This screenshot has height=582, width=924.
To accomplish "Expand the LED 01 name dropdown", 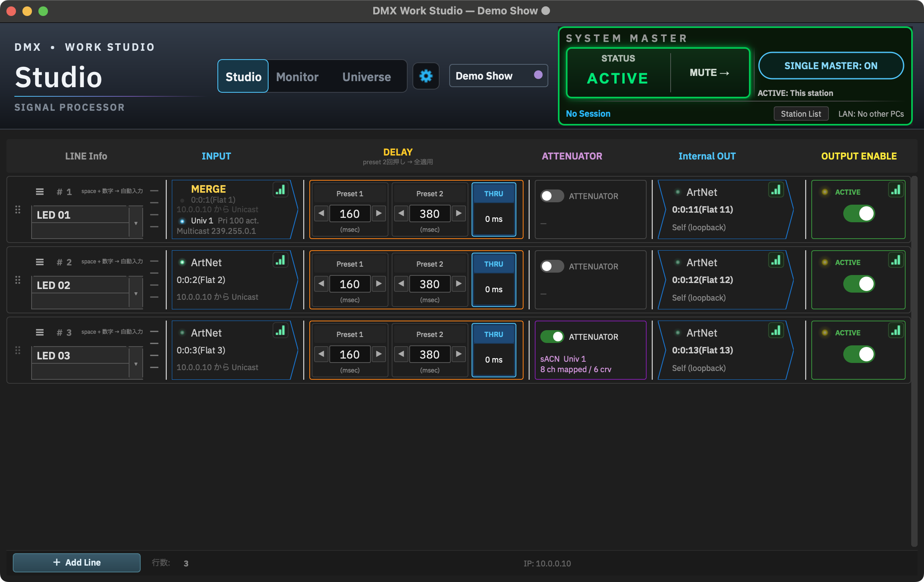I will (136, 223).
